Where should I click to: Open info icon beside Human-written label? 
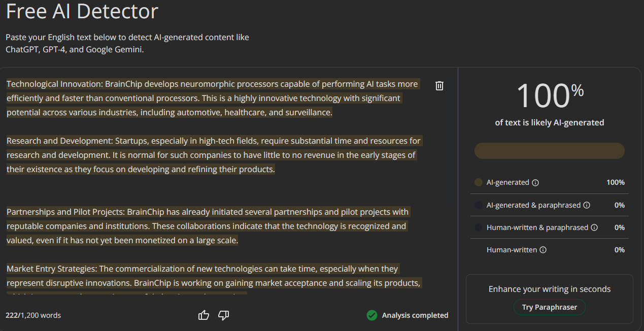[543, 250]
